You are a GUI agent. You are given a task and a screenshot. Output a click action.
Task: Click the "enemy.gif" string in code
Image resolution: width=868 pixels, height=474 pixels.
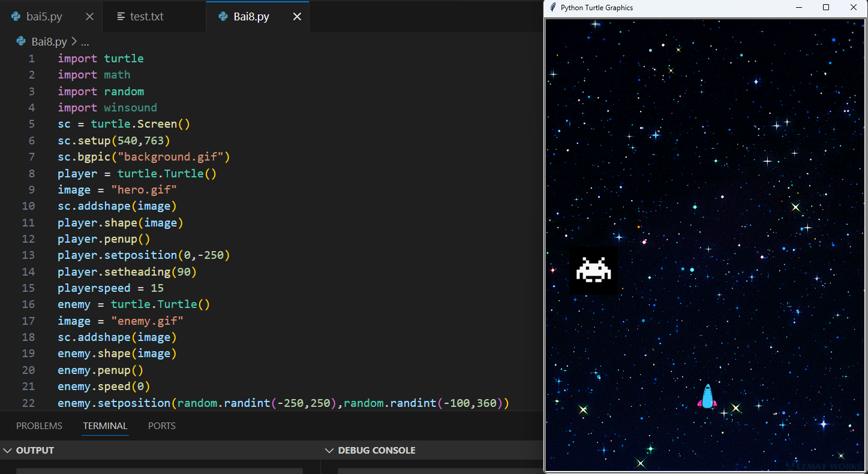148,321
